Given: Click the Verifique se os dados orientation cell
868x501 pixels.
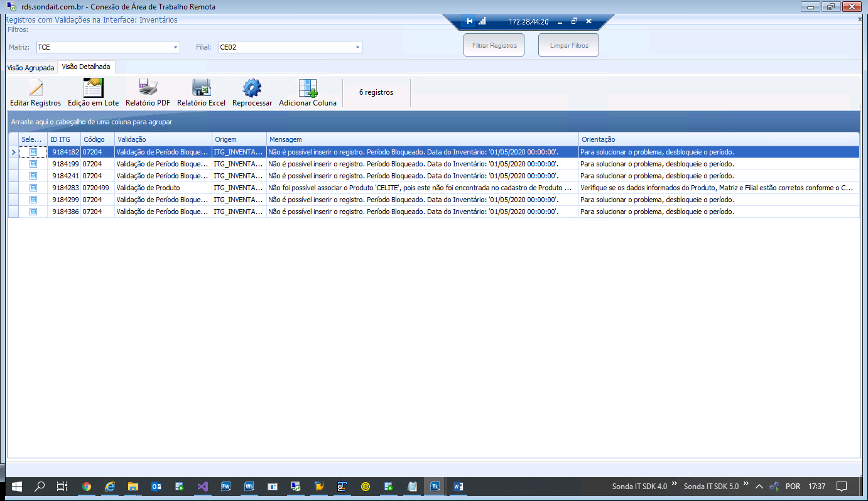Looking at the screenshot, I should point(719,188).
